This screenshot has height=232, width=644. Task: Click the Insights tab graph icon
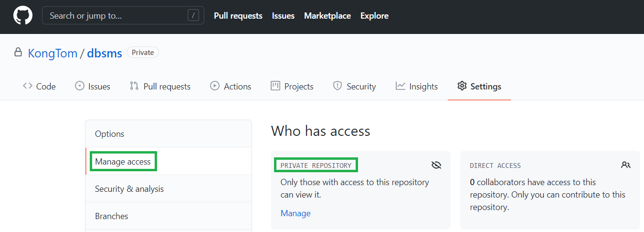point(400,86)
